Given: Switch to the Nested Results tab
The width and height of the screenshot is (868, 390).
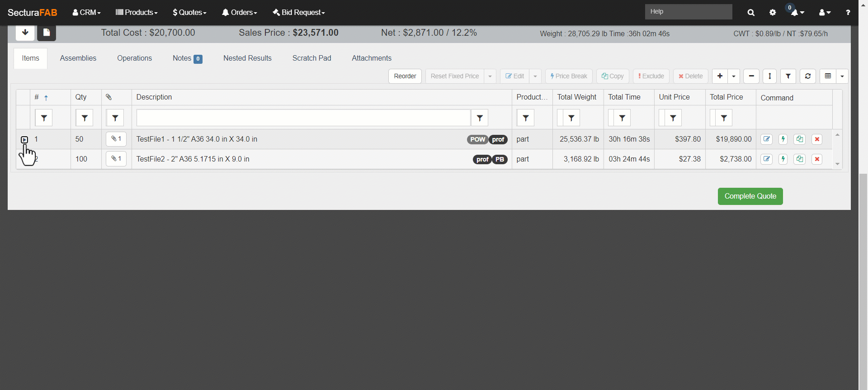Looking at the screenshot, I should [x=247, y=58].
